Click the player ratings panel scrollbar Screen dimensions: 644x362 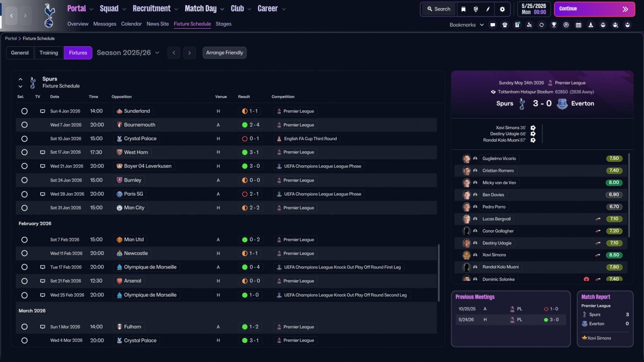coord(629,196)
